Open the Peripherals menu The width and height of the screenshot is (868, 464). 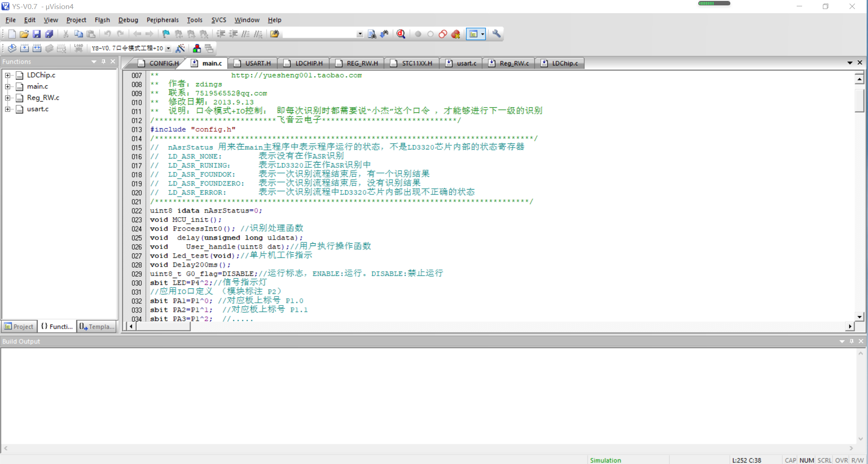tap(162, 20)
